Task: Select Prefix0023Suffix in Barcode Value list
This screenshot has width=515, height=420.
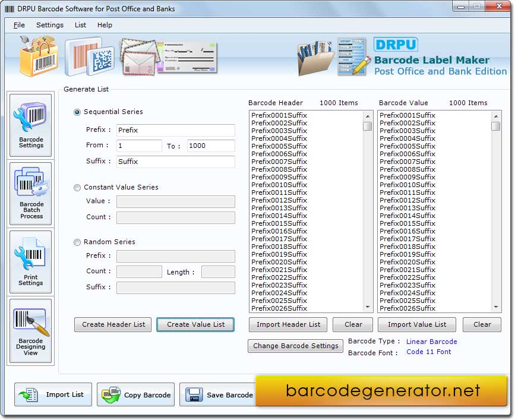Action: pos(407,285)
